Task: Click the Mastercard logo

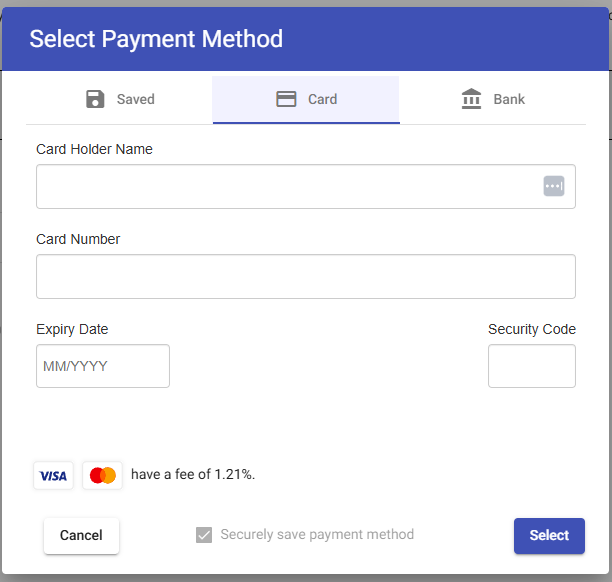Action: (x=103, y=475)
